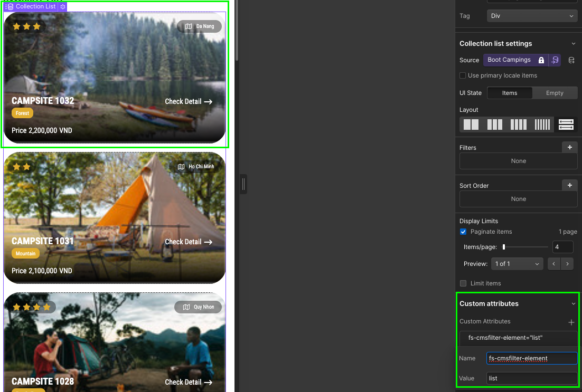The height and width of the screenshot is (392, 582).
Task: Click Price 2,100,000 VND text
Action: [x=42, y=271]
